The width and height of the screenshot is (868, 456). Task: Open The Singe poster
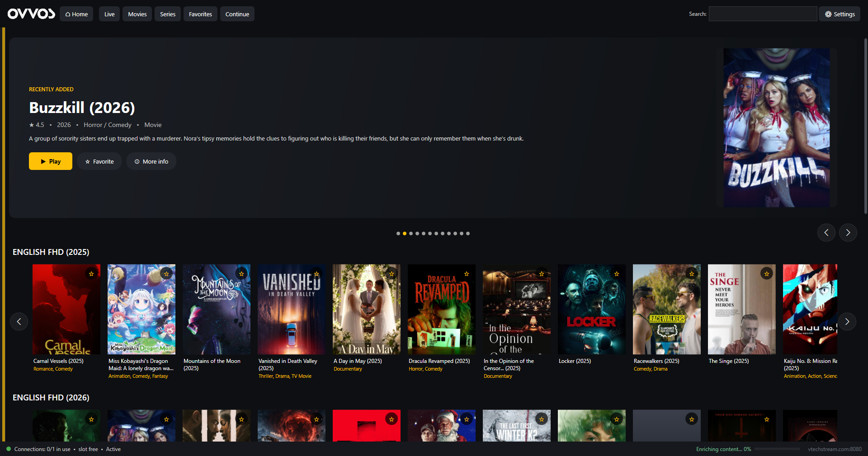click(742, 310)
